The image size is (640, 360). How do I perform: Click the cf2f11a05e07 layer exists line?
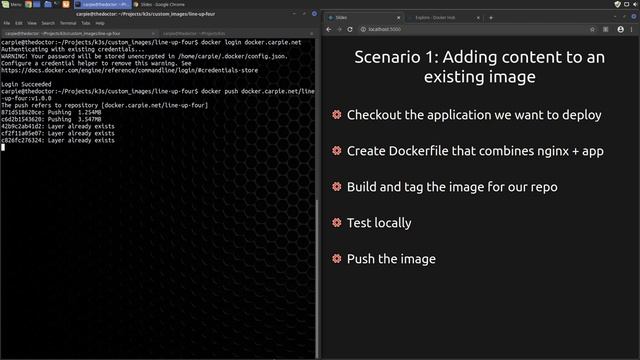(58, 133)
